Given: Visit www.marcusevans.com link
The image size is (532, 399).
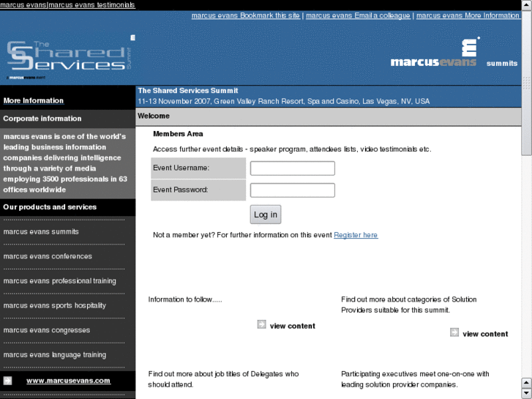Looking at the screenshot, I should tap(68, 381).
